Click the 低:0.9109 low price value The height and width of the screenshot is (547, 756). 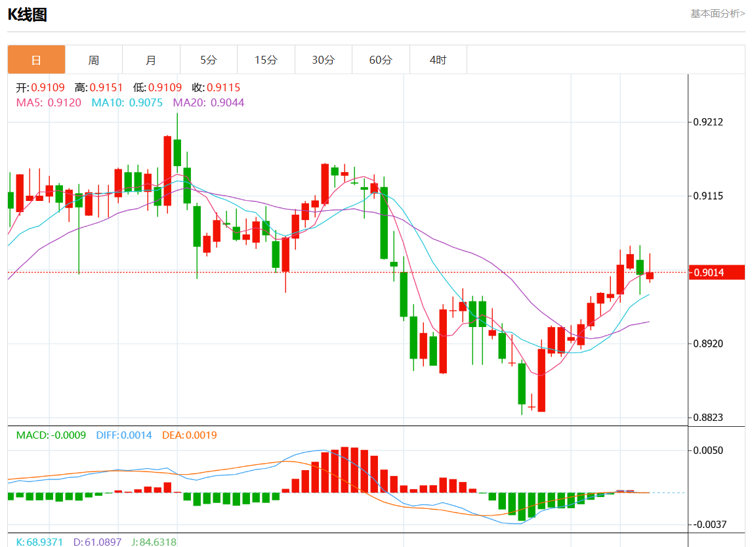pyautogui.click(x=157, y=87)
